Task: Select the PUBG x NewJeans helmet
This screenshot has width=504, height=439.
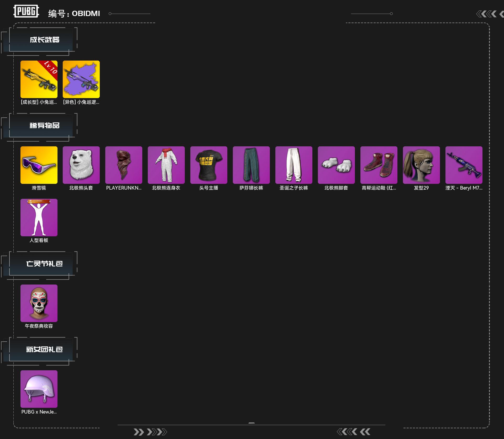Action: tap(39, 389)
